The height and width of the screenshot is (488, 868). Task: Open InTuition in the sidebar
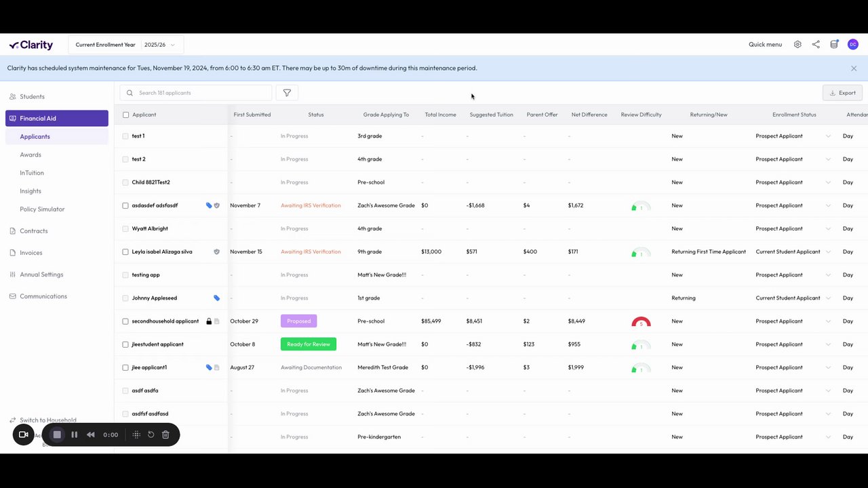coord(32,173)
